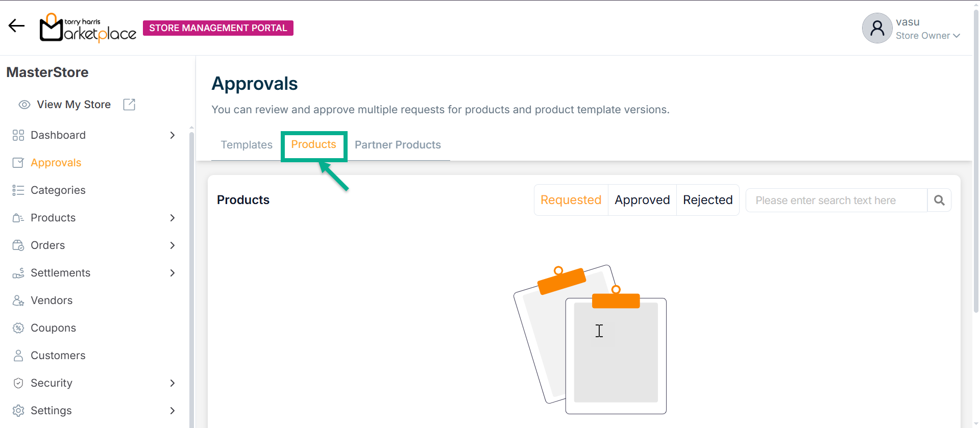Switch to the Partner Products tab
The width and height of the screenshot is (980, 428).
click(x=398, y=145)
